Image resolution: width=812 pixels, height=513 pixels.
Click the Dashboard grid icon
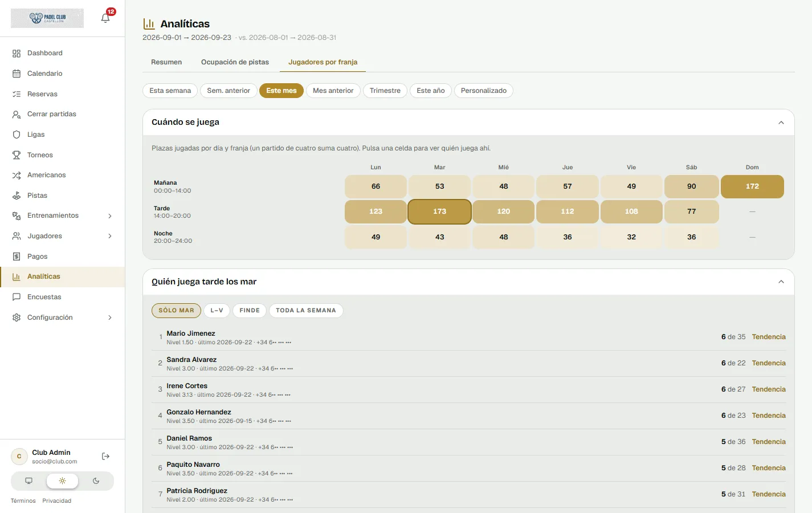click(x=17, y=53)
